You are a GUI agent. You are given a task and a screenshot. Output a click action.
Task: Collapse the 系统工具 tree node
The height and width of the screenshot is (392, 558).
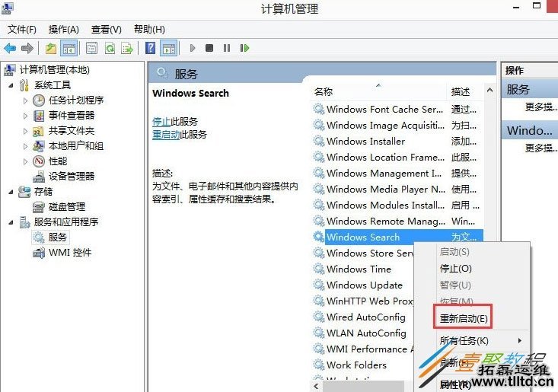coord(11,85)
